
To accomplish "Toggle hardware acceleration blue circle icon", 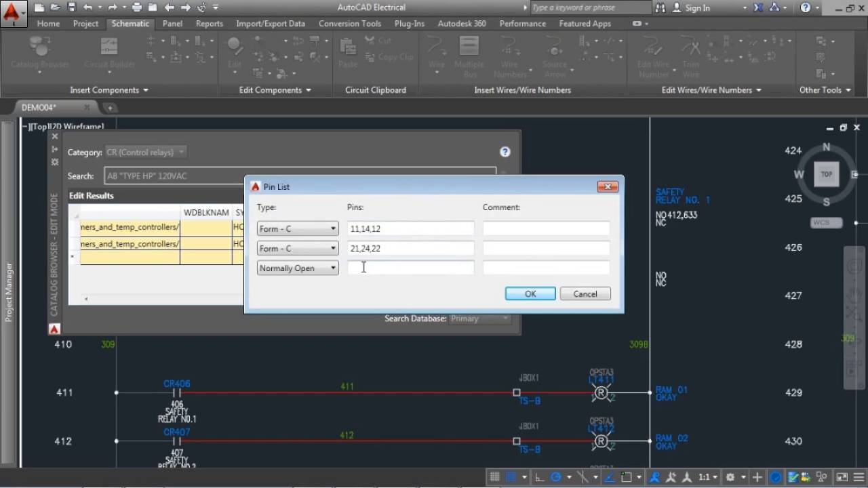I will tap(776, 477).
